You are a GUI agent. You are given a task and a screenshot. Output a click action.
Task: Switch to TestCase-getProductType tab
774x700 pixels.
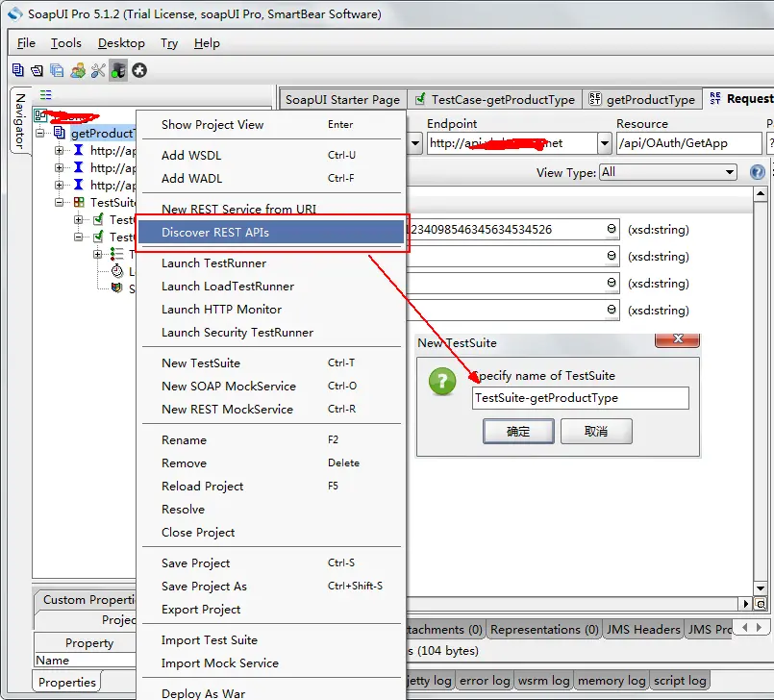coord(494,100)
